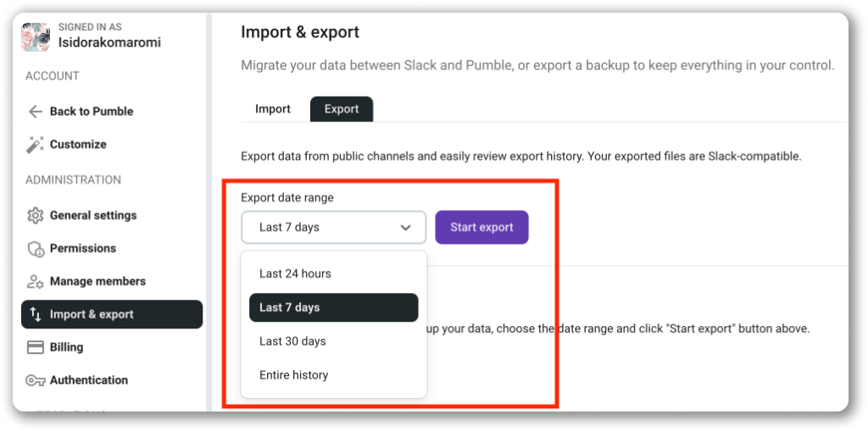Click the credit card Billing icon

point(36,347)
